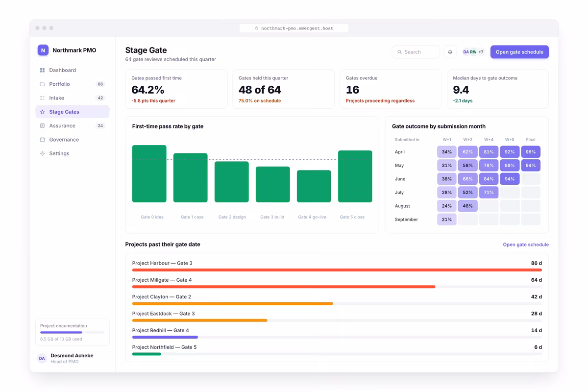Click into the Search field
The image size is (588, 392).
pos(416,52)
